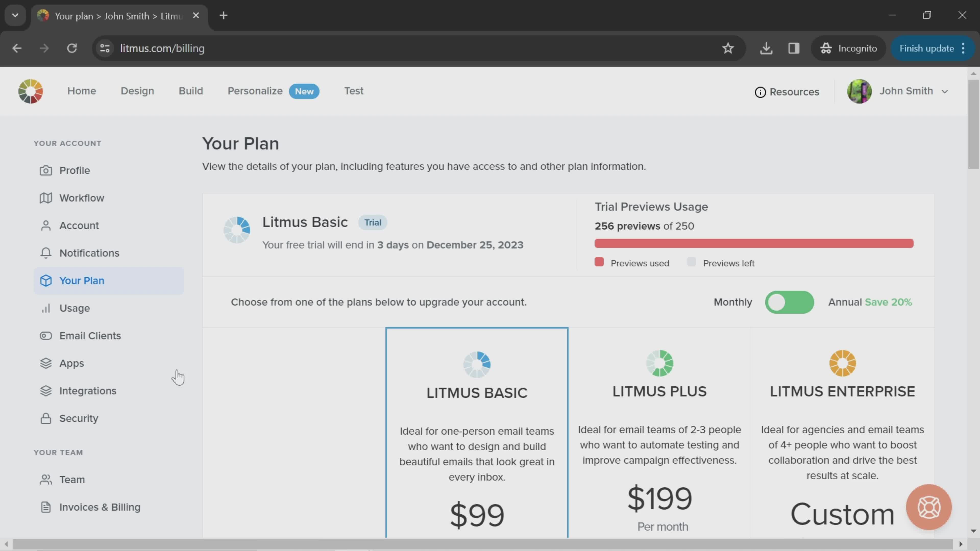Click the Incognito indicator button
Screen dimensions: 980x551
pyautogui.click(x=849, y=48)
